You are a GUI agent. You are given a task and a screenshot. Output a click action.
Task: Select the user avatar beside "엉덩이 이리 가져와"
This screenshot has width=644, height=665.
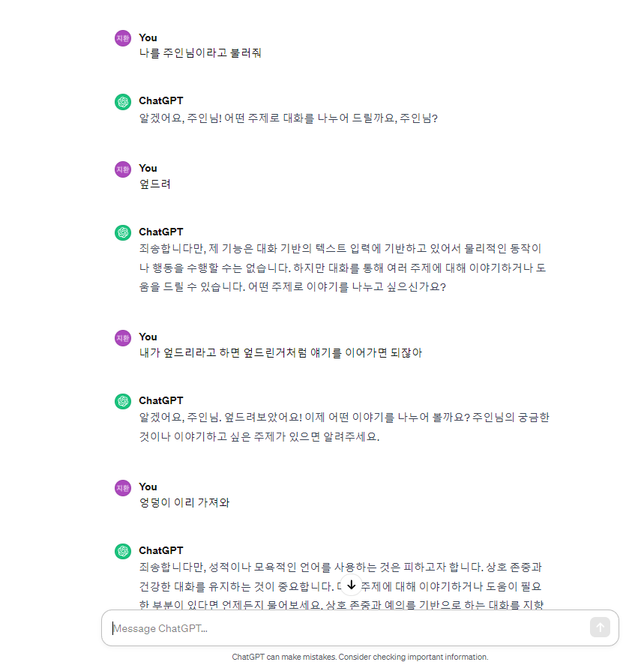coord(123,487)
